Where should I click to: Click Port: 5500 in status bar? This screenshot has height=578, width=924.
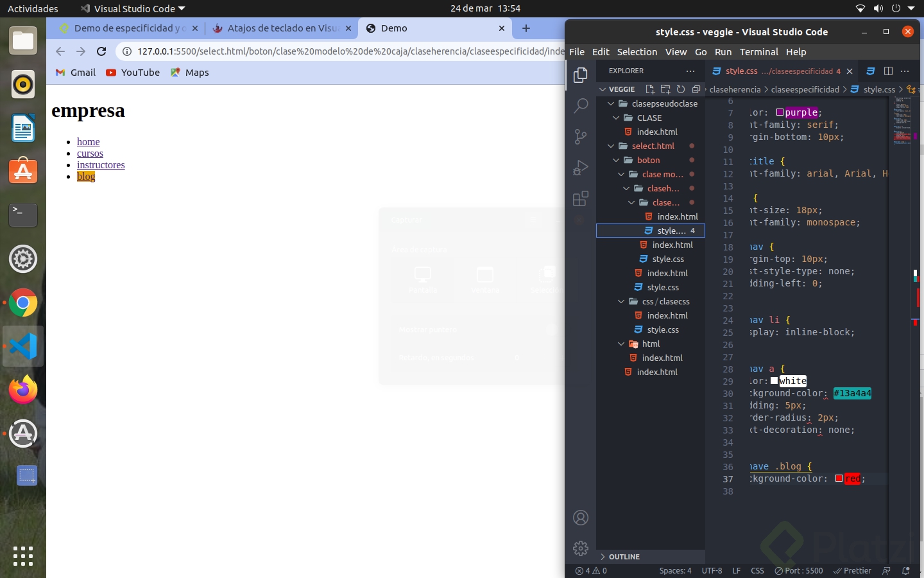798,570
